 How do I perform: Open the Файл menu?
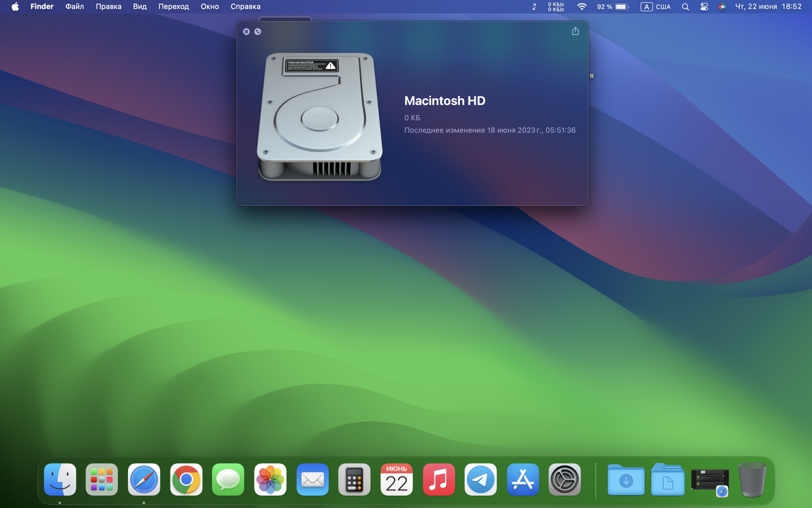coord(75,7)
